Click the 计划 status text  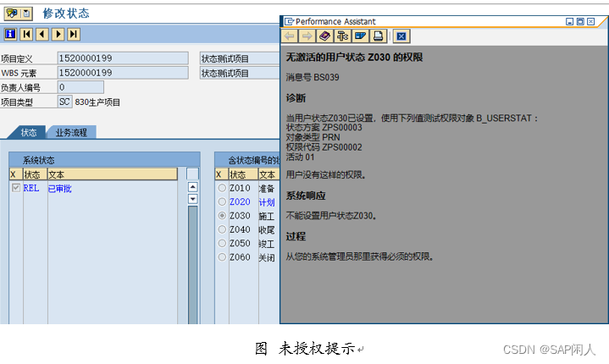tap(267, 202)
